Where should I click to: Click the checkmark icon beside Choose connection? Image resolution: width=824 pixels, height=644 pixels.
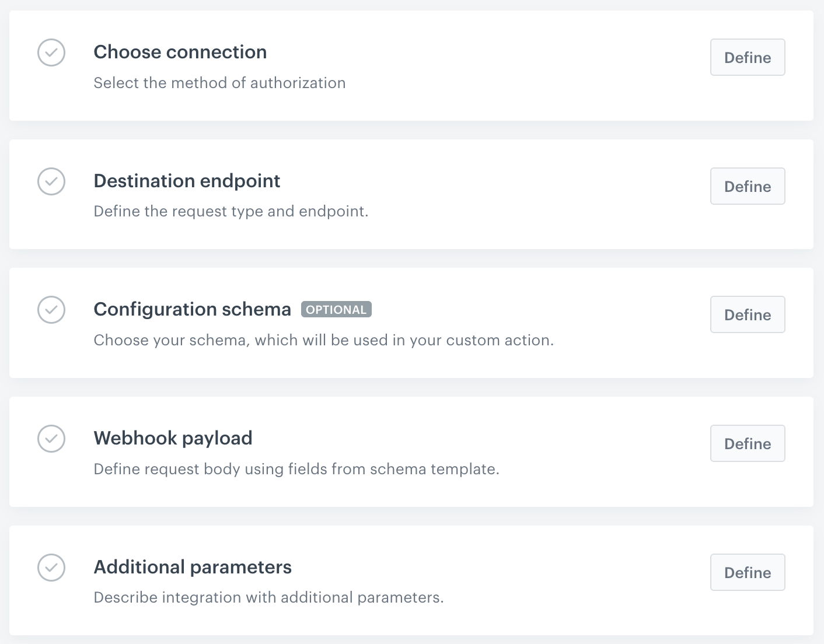tap(51, 52)
